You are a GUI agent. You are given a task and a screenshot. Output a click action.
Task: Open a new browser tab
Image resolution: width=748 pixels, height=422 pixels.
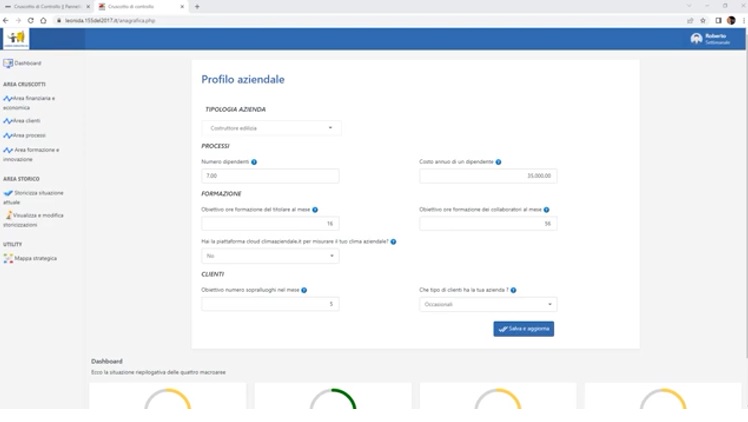pyautogui.click(x=197, y=6)
